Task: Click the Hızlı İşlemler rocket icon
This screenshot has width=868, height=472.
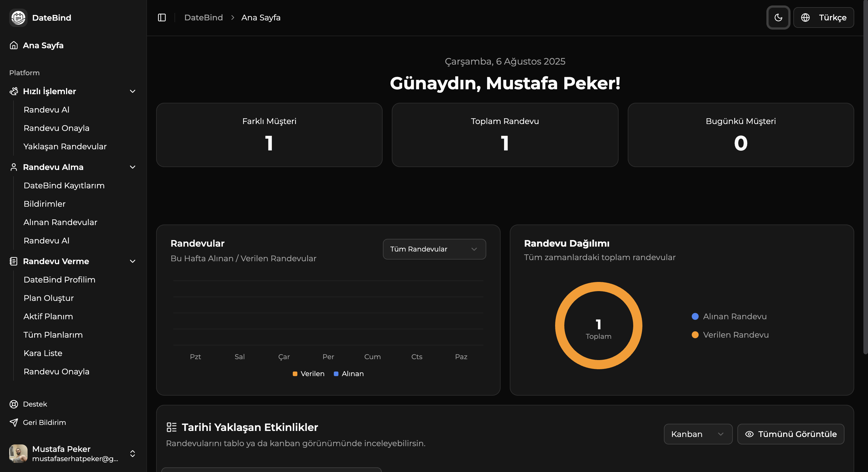Action: tap(14, 91)
